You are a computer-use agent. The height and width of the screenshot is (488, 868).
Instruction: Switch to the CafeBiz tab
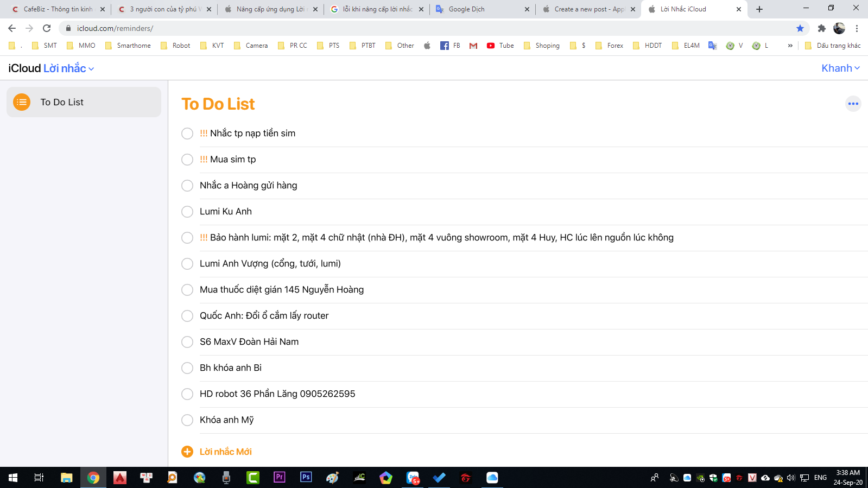(57, 9)
